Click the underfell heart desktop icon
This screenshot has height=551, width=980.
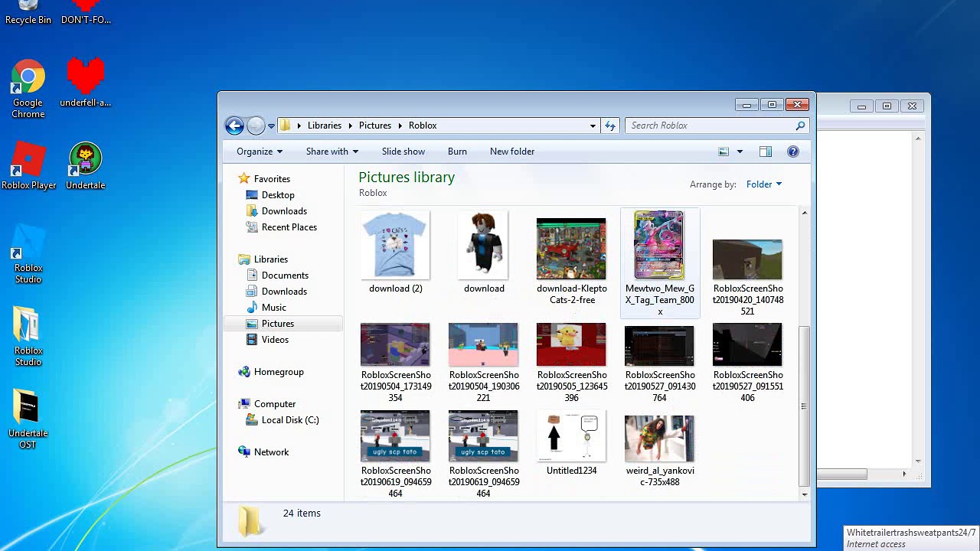(x=85, y=83)
